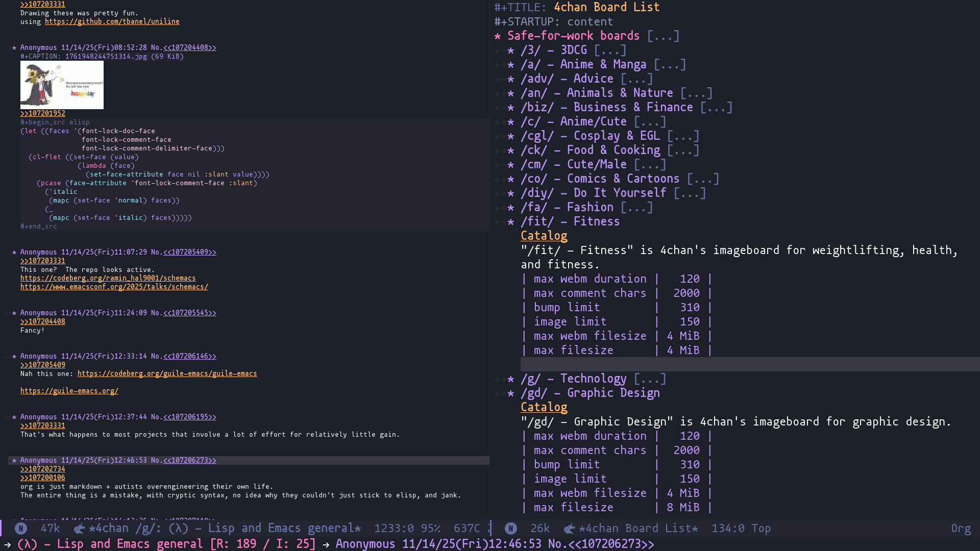
Task: Click the *4chan Board List* buffer name
Action: pyautogui.click(x=638, y=529)
